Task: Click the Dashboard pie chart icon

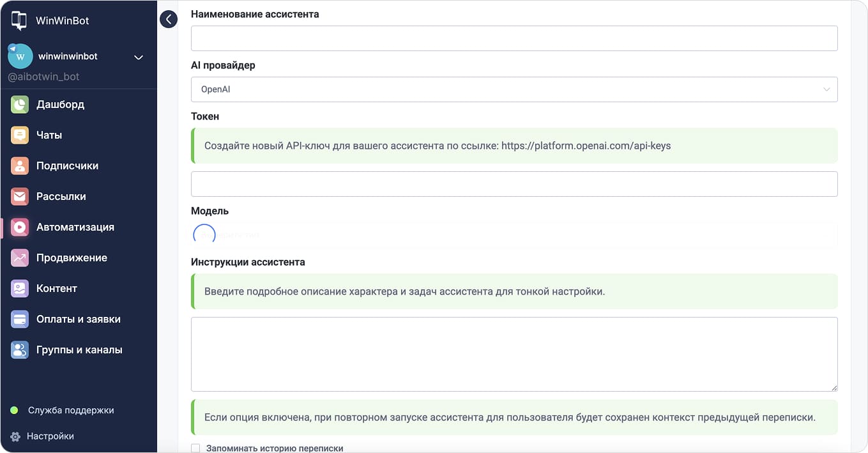Action: coord(20,104)
